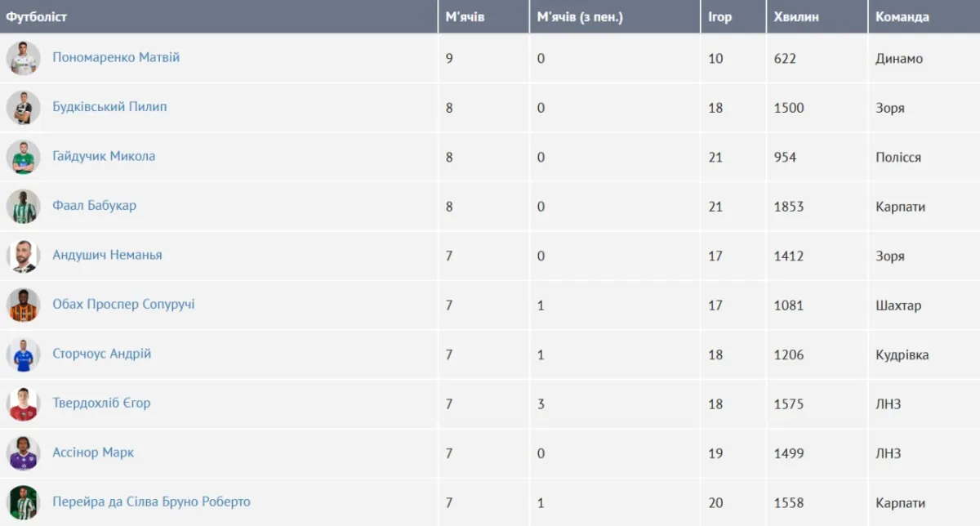Open Обах Проспер Сопуручі profile link
The width and height of the screenshot is (980, 526).
[123, 305]
